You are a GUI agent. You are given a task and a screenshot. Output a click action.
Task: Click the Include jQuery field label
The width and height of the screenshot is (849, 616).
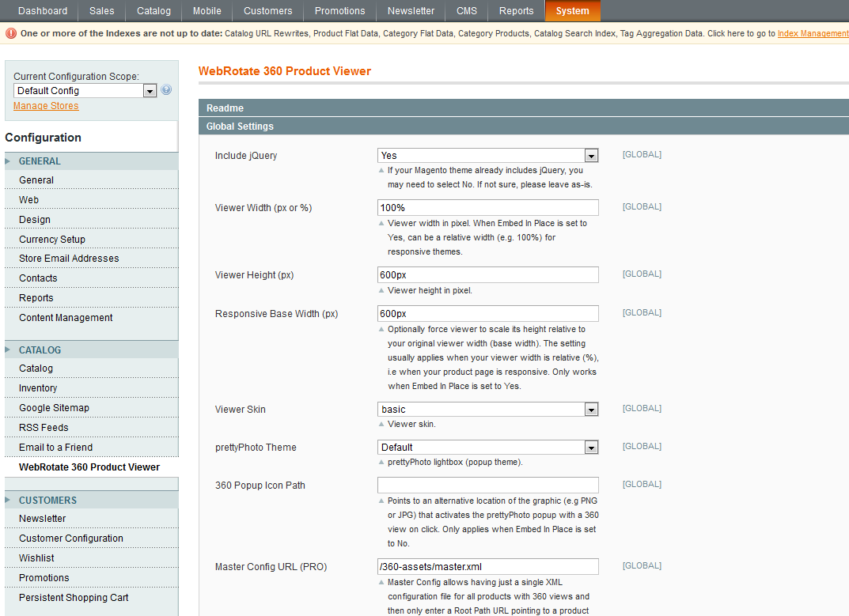tap(246, 156)
